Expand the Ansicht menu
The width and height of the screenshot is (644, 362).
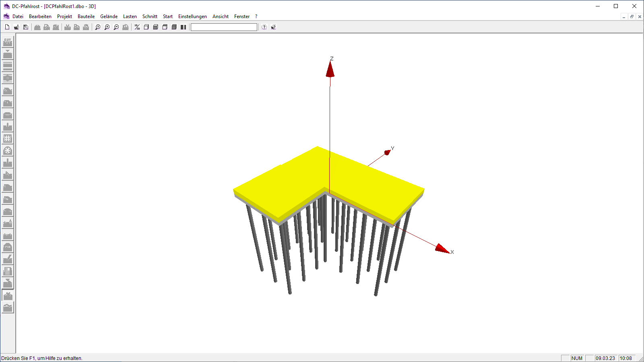(220, 16)
